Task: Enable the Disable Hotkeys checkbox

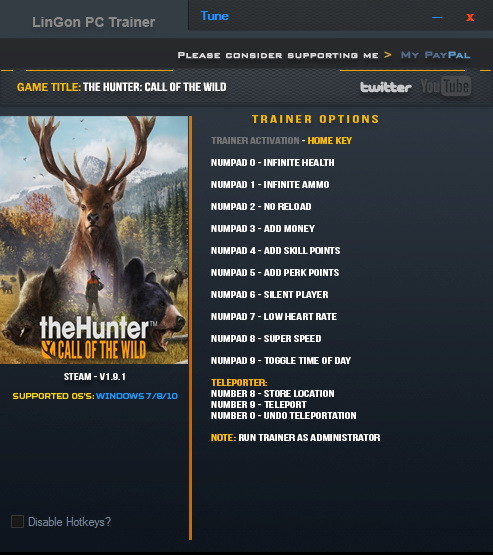Action: click(17, 521)
